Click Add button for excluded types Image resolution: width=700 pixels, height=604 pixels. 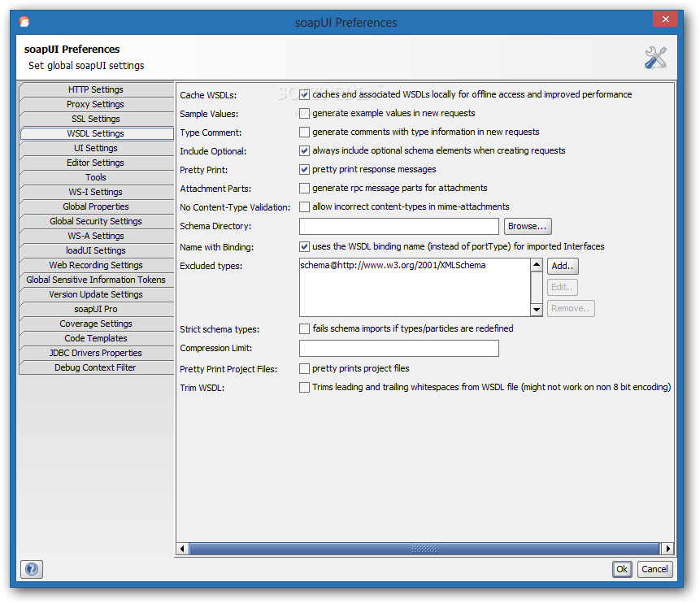click(563, 266)
